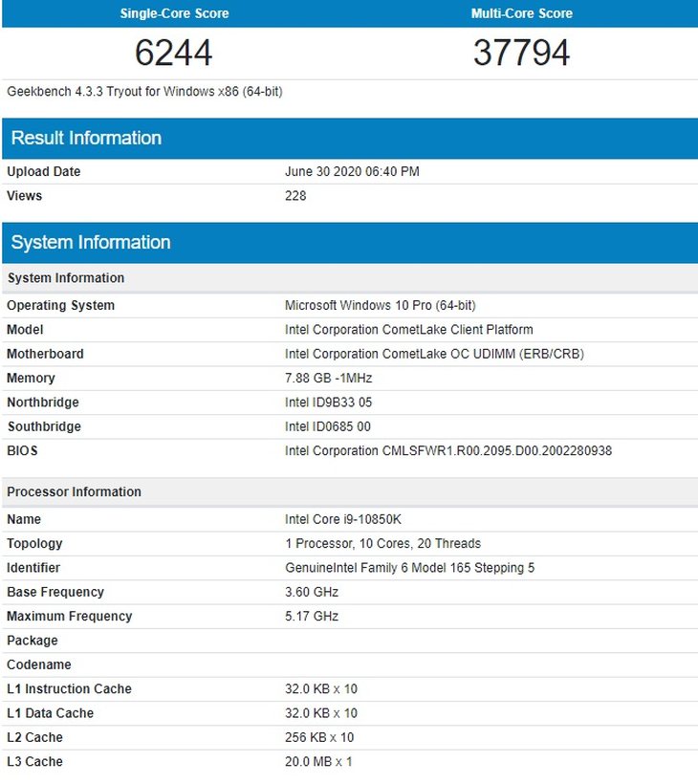The image size is (698, 784).
Task: Click the Base Frequency value 3.60 GHz
Action: (x=312, y=592)
